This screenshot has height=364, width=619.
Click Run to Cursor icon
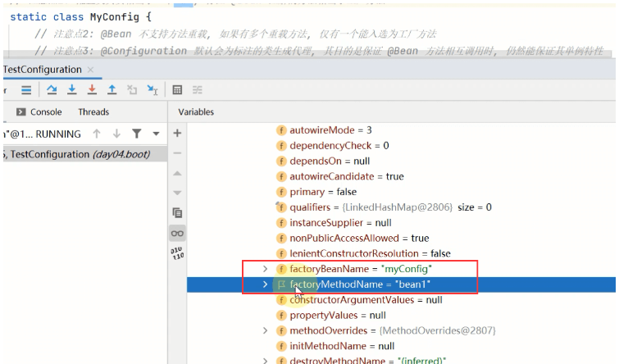152,90
